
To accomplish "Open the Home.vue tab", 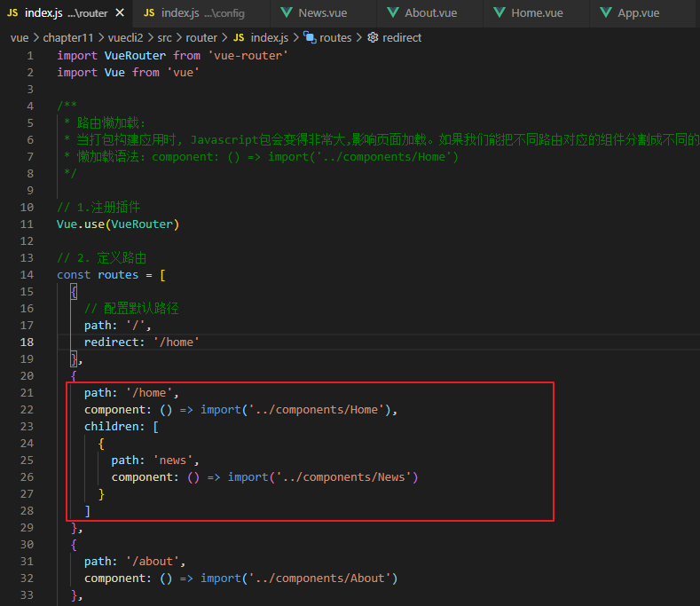I will tap(537, 13).
